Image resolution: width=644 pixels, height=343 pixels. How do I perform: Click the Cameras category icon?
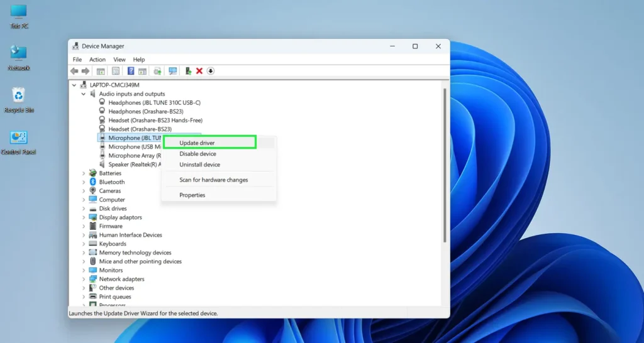click(x=93, y=191)
